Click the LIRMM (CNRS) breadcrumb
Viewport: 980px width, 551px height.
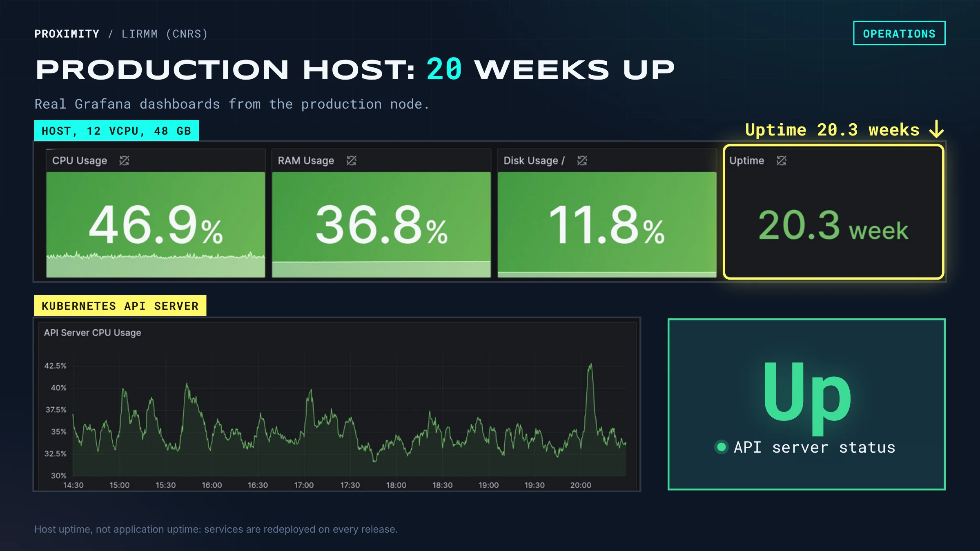click(x=165, y=34)
